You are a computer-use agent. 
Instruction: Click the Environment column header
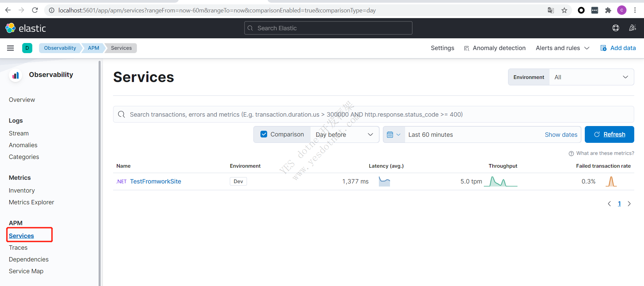[245, 166]
